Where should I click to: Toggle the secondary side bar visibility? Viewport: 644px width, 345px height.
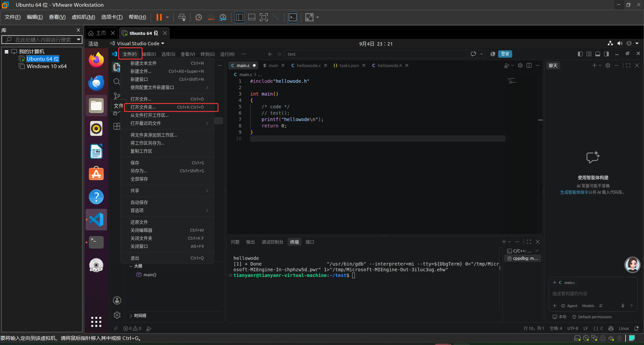click(x=606, y=54)
